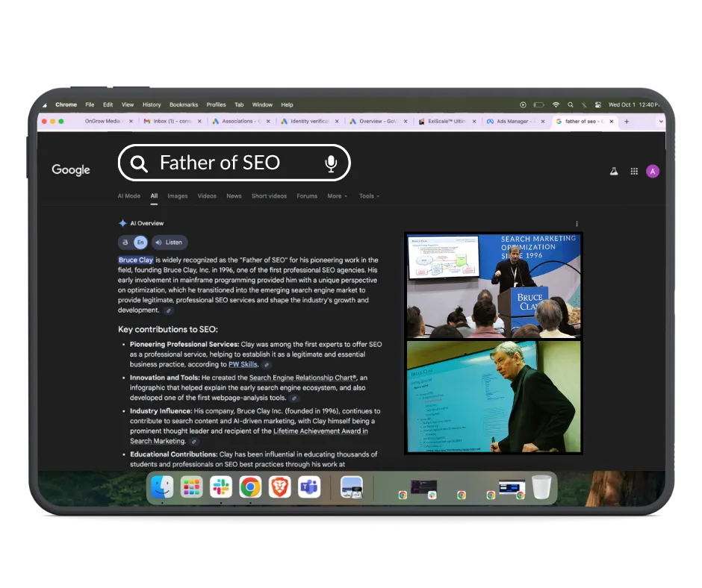Open Lifetime Achievement Award in Search Marketing link
Viewport: 702px width, 588px height.
249,436
